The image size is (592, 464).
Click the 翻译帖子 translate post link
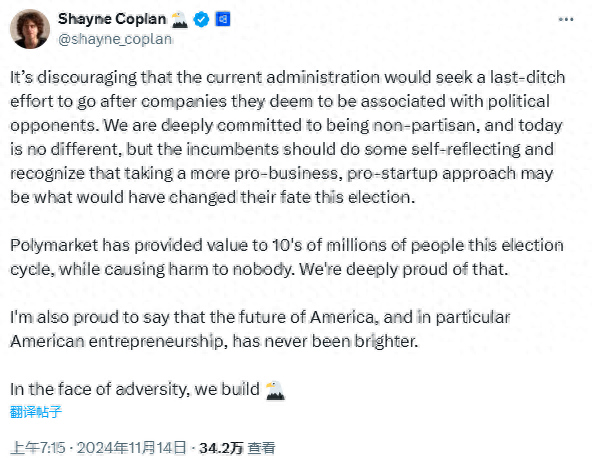coord(35,412)
